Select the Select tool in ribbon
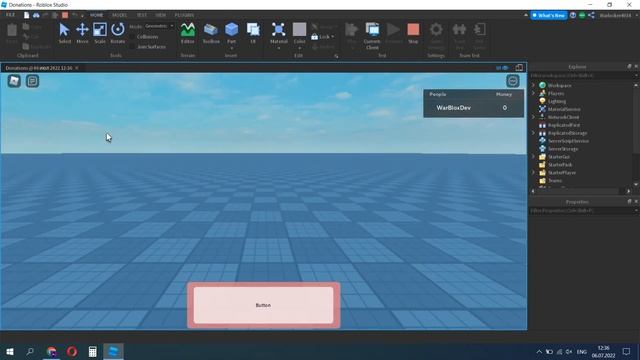Viewport: 640px width, 360px height. point(64,33)
